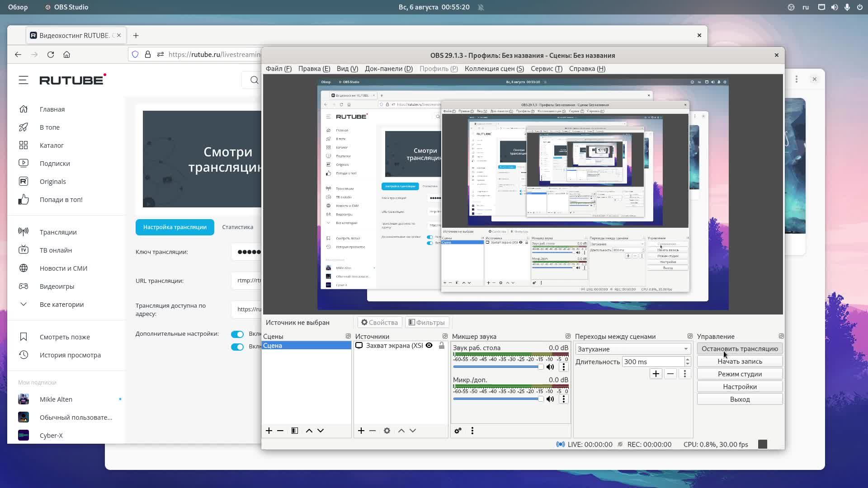This screenshot has width=868, height=488.
Task: Toggle first additional settings switch on RUTUBE
Action: 237,334
